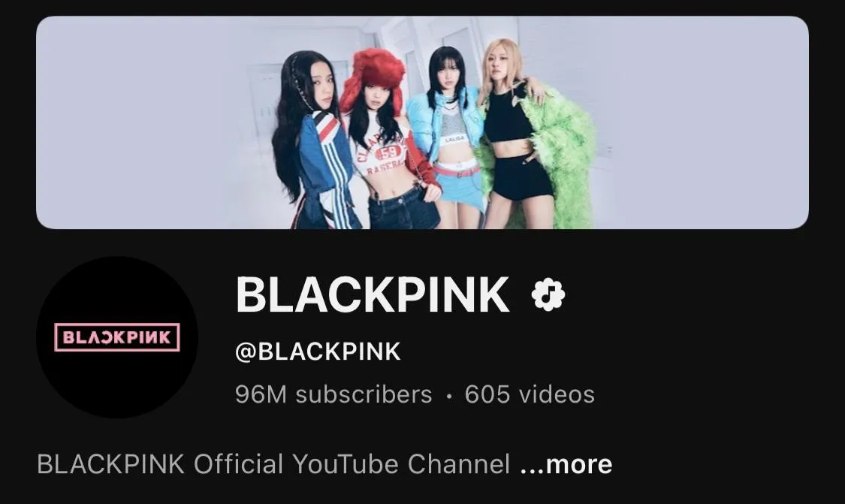845x504 pixels.
Task: Click the word "Official" in channel description
Action: pos(238,464)
